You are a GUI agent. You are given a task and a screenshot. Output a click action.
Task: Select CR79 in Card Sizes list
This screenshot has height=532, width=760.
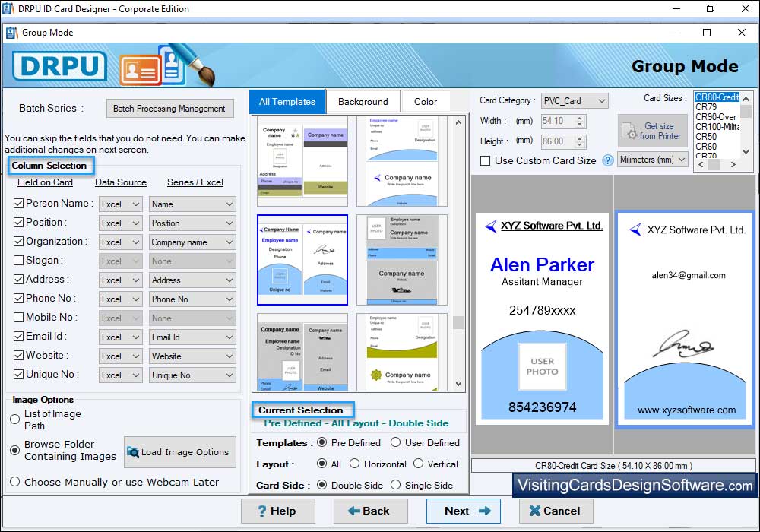(717, 107)
